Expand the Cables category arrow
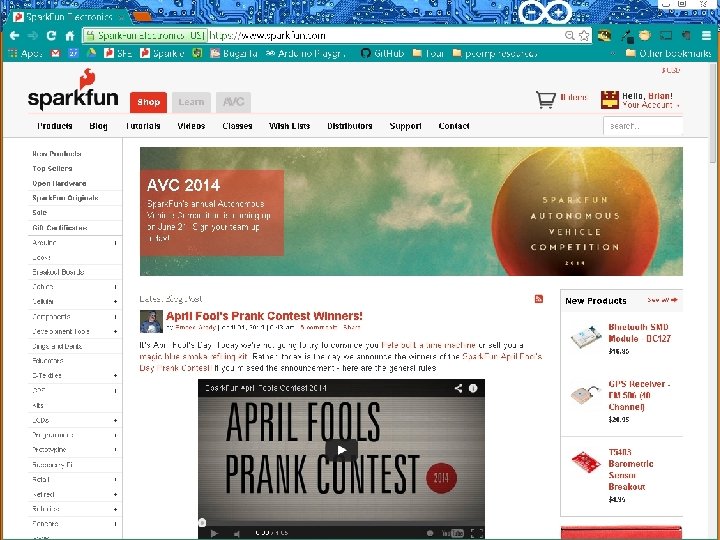The width and height of the screenshot is (720, 540). [x=115, y=287]
